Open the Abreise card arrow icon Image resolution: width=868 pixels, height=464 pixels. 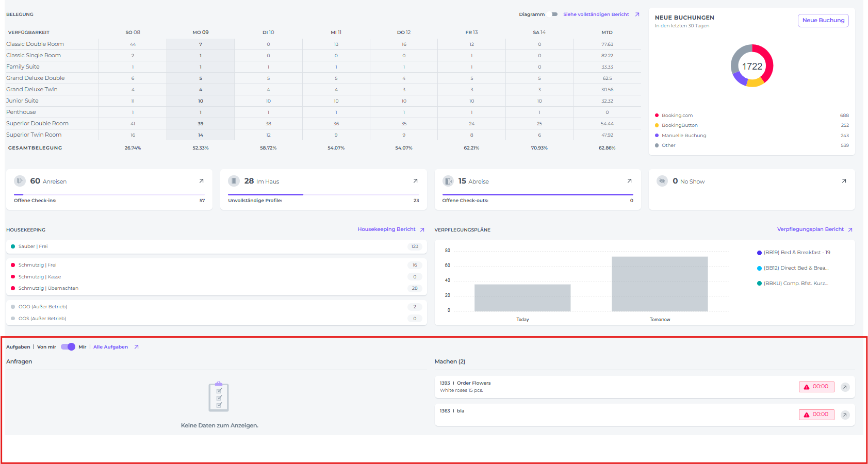(629, 181)
